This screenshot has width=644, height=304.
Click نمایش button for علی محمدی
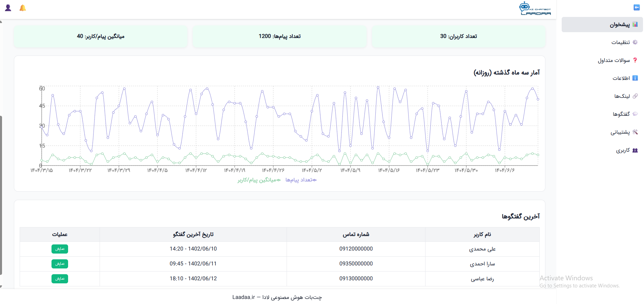(x=60, y=249)
